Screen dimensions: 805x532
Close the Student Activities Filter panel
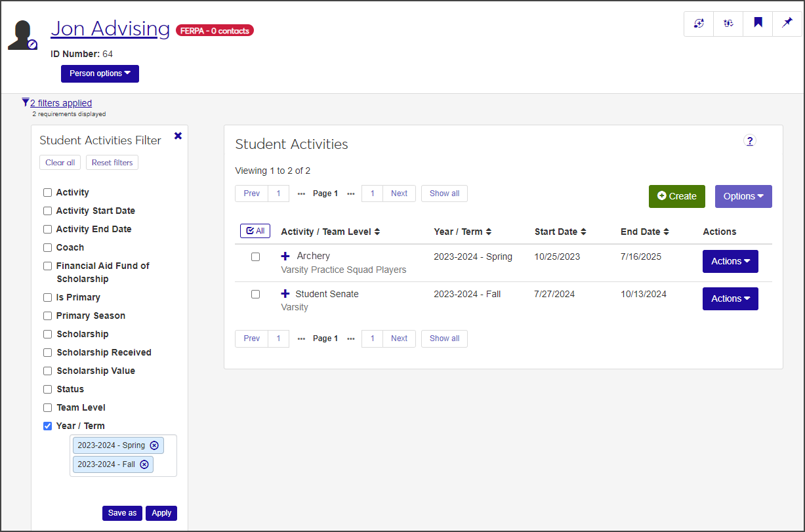(178, 136)
